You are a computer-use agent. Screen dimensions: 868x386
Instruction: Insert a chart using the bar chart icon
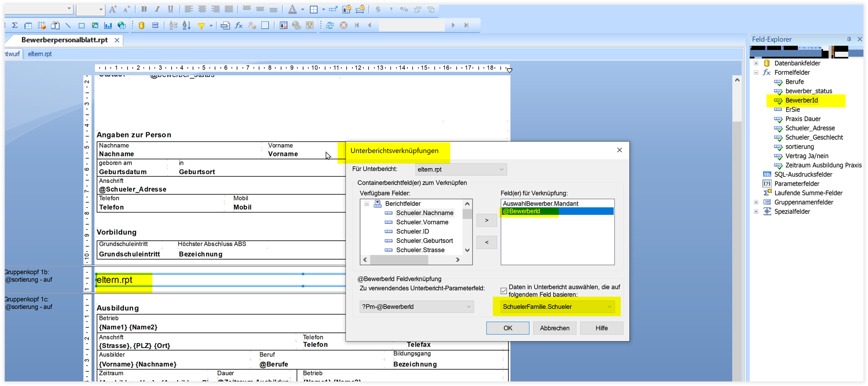pyautogui.click(x=108, y=25)
